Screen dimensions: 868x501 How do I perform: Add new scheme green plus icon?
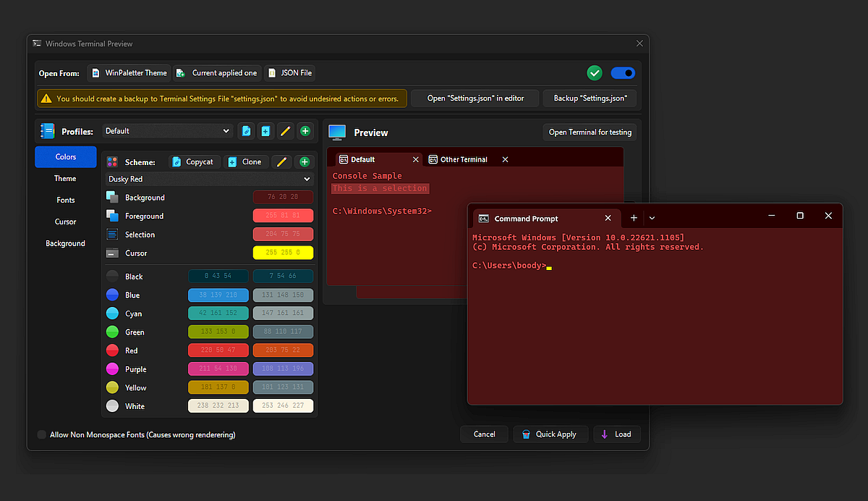coord(305,162)
